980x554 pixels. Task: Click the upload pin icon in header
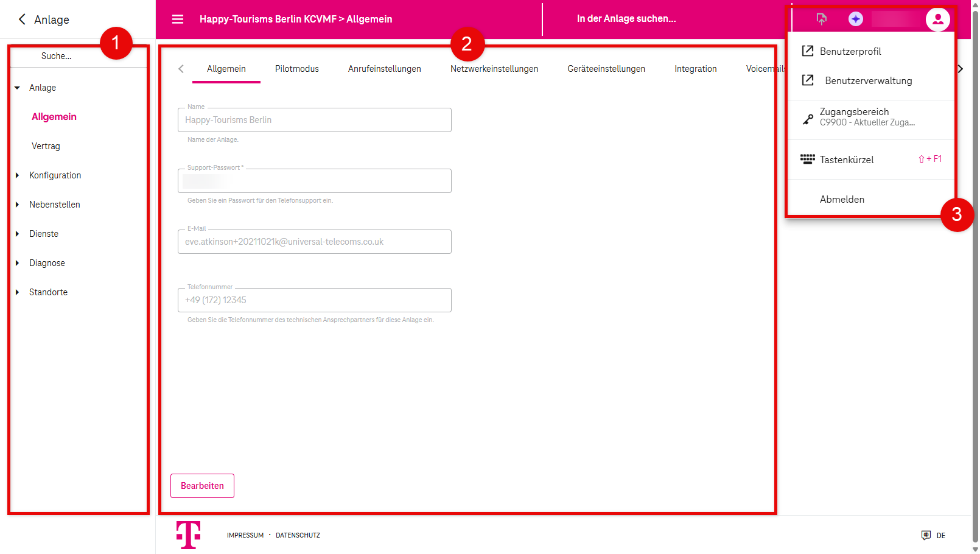click(x=822, y=19)
